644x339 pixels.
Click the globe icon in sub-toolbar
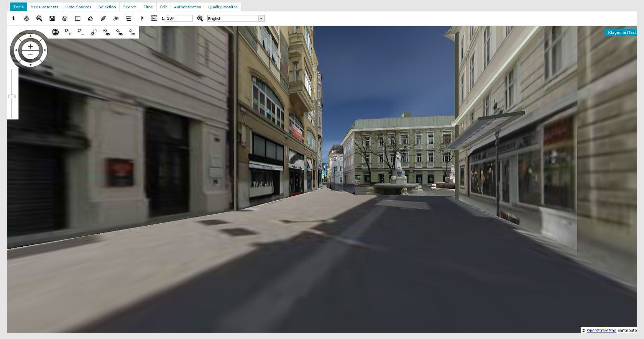point(55,32)
